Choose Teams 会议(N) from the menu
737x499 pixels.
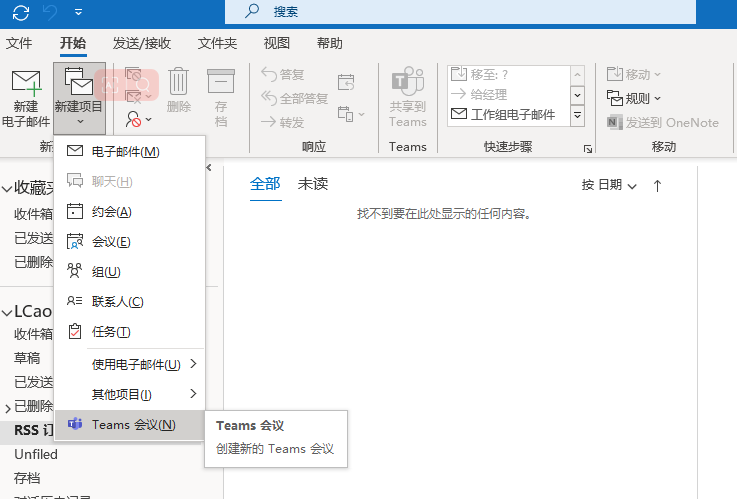[130, 425]
